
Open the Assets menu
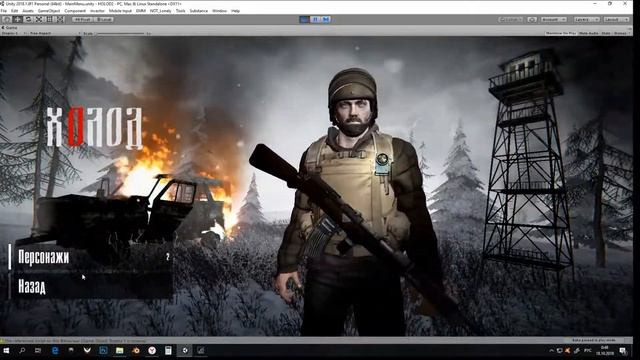[28, 11]
